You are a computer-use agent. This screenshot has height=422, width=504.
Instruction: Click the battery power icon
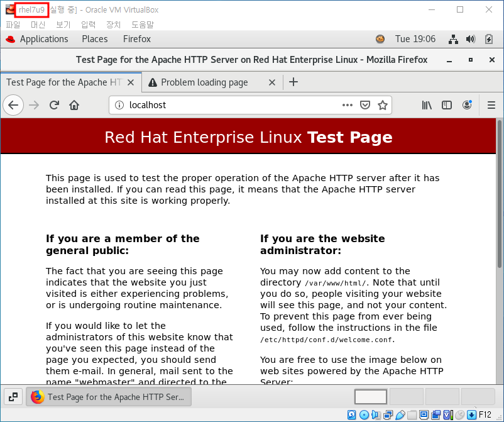pos(488,39)
